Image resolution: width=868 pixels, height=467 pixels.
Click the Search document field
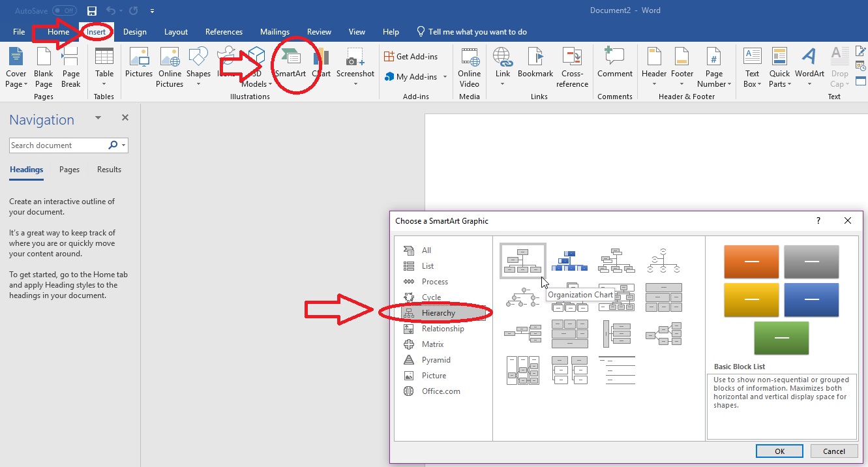click(x=57, y=145)
